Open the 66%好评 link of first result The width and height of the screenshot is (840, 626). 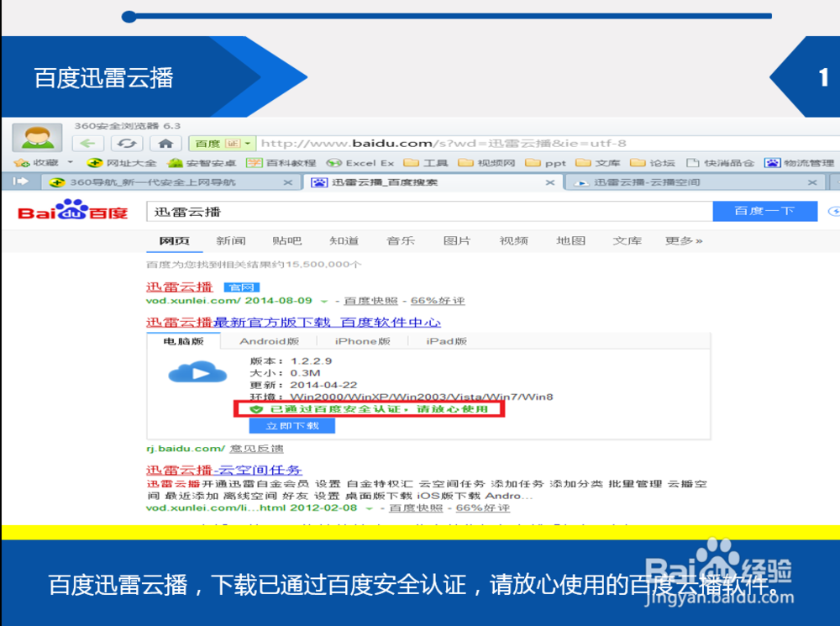click(438, 301)
